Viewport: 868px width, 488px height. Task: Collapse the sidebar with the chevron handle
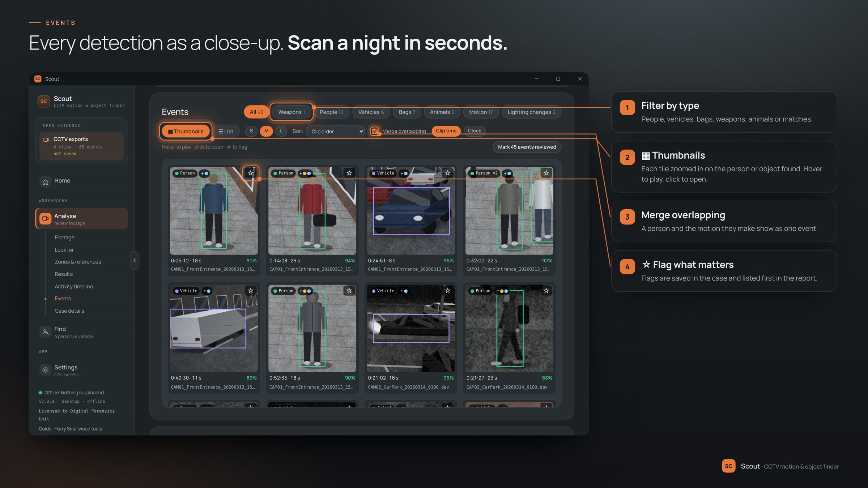(135, 260)
